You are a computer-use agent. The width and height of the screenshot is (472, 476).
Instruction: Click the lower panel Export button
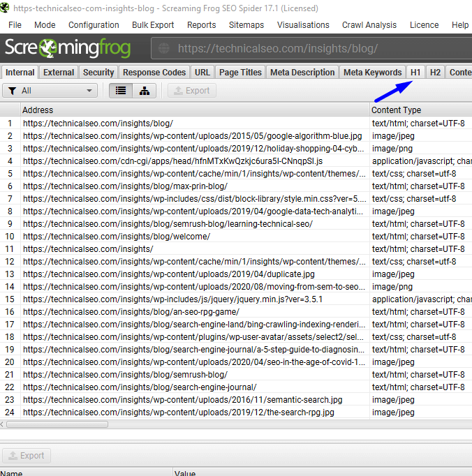(x=27, y=456)
